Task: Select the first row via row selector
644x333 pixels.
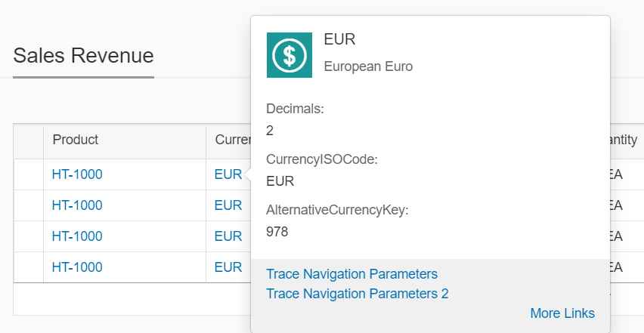Action: [x=29, y=174]
